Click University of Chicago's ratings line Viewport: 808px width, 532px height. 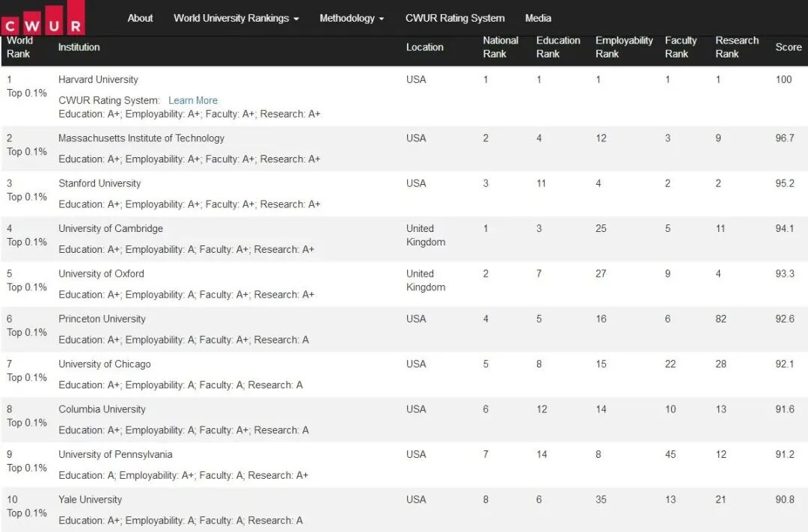point(180,385)
